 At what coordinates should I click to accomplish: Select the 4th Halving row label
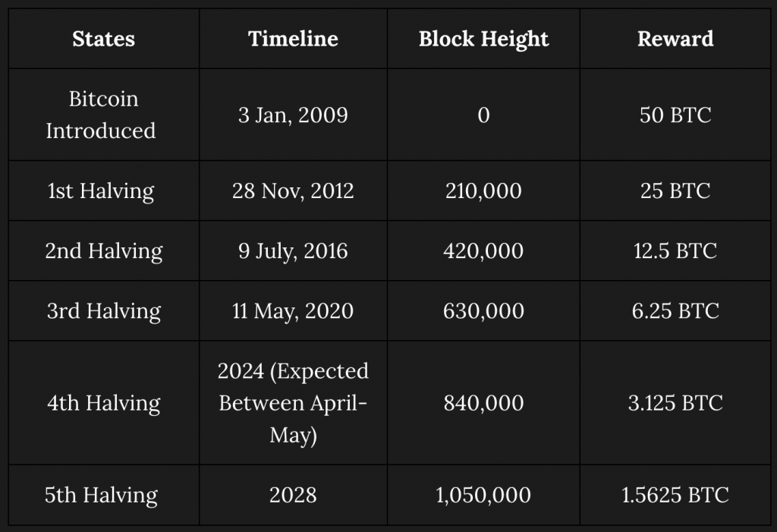pos(103,402)
